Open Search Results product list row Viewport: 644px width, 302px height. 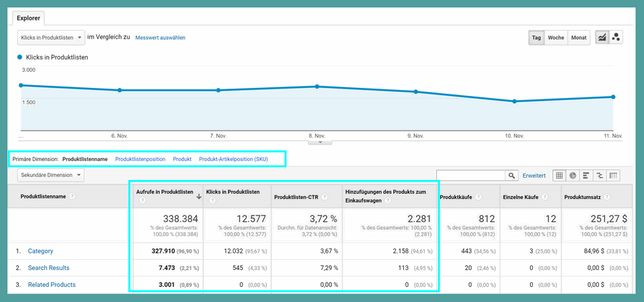click(x=49, y=268)
